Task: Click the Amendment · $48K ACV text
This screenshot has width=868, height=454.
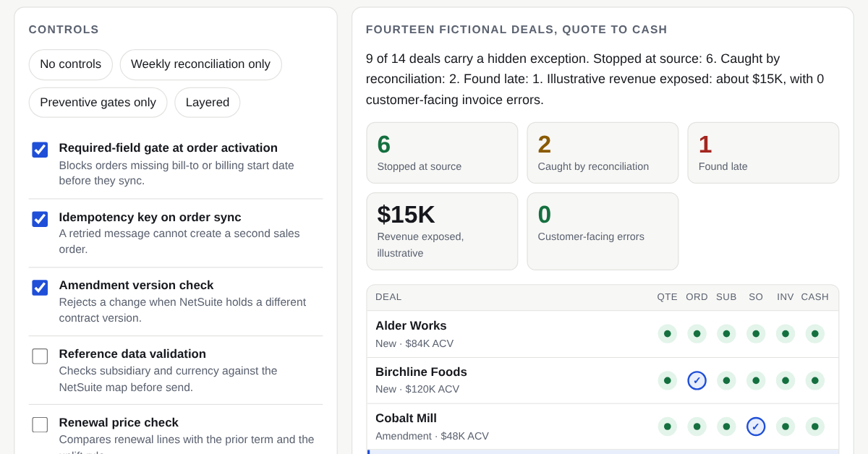Action: (432, 436)
